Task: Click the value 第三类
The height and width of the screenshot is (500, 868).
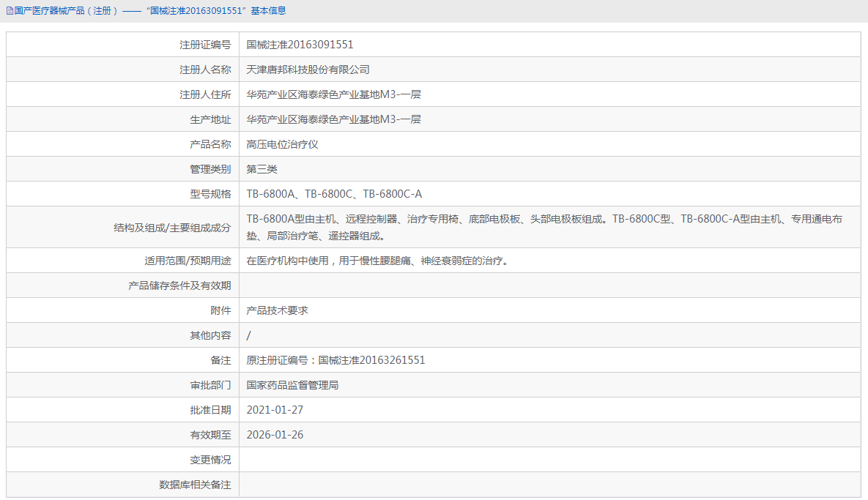Action: pyautogui.click(x=261, y=169)
